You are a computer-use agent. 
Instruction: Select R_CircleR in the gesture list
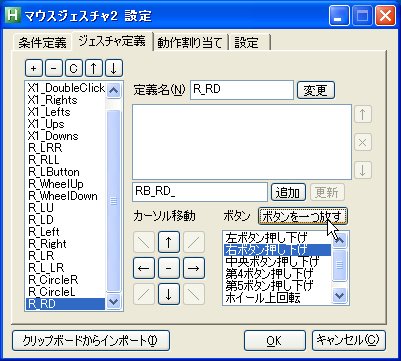coord(66,280)
